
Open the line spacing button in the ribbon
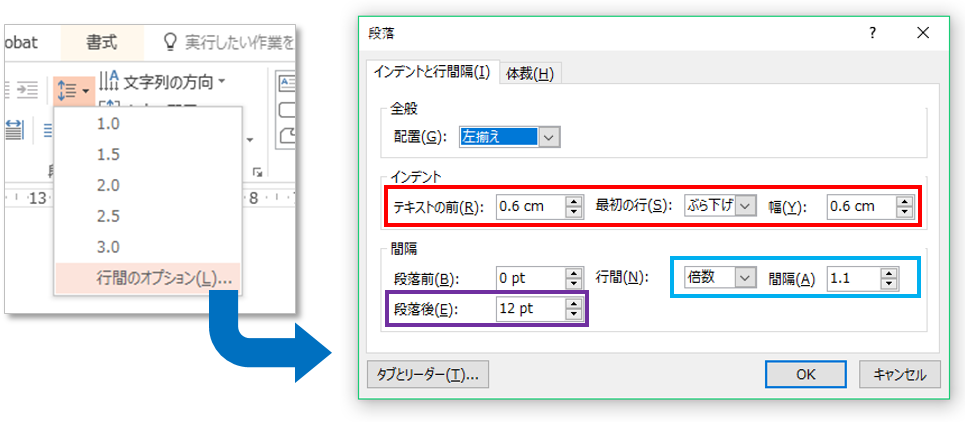coord(73,90)
